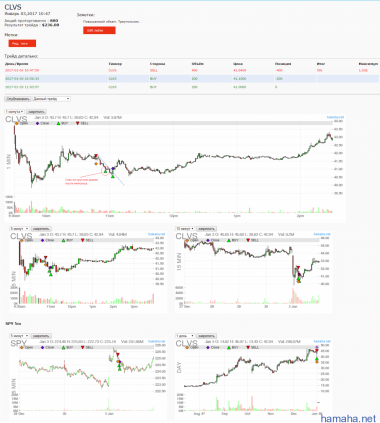
Task: Click the red sell trade marker on the SPY chart
Action: pos(118,355)
